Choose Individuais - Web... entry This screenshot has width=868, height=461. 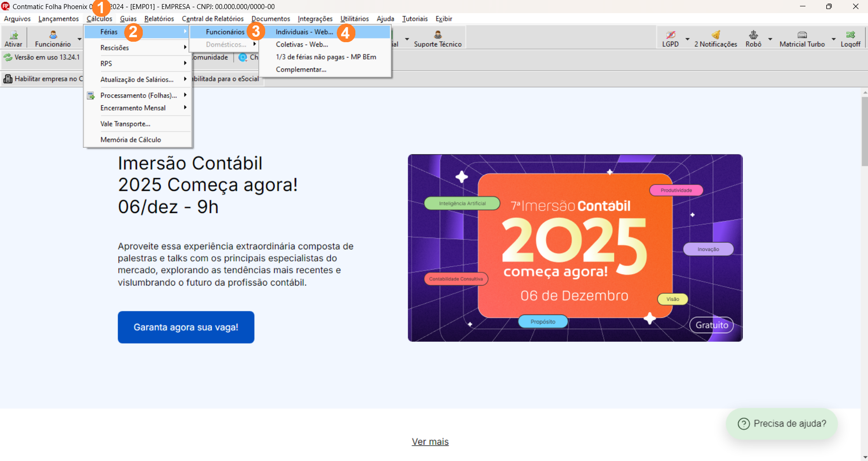tap(325, 32)
